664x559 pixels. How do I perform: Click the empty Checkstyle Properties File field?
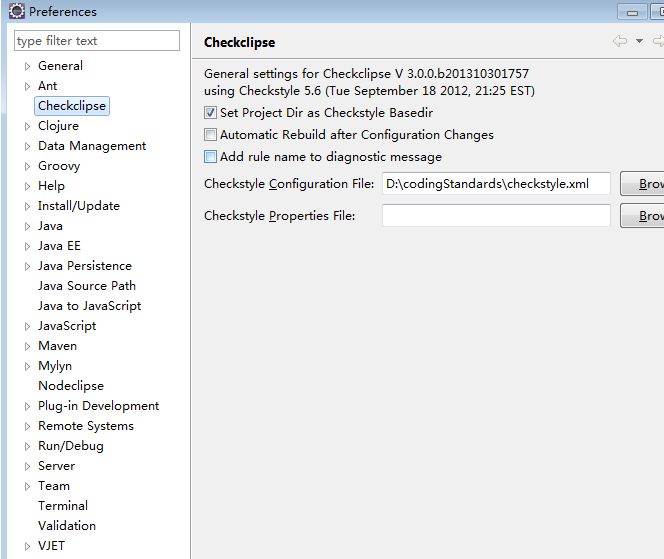click(x=495, y=216)
